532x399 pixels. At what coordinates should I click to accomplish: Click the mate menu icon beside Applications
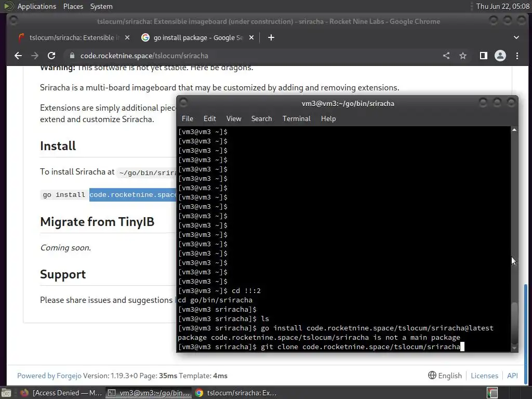(8, 6)
